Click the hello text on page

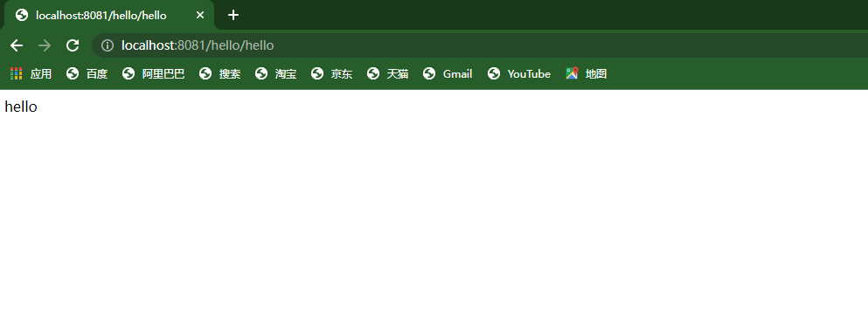tap(20, 107)
